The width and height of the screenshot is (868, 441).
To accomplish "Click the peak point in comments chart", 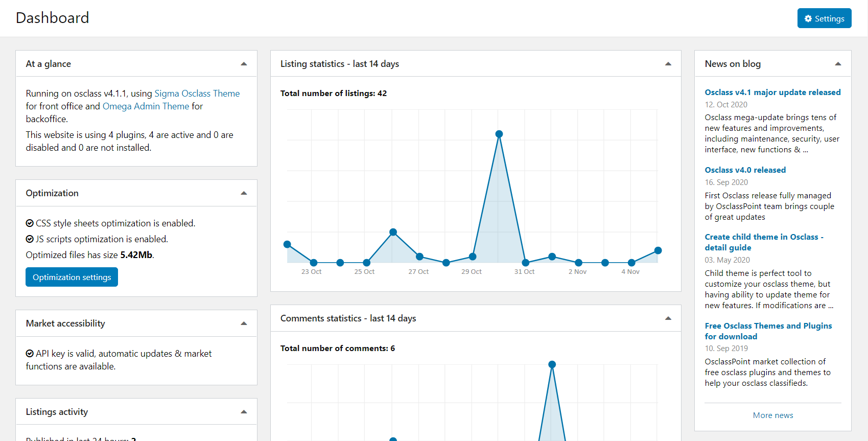I will pyautogui.click(x=552, y=364).
